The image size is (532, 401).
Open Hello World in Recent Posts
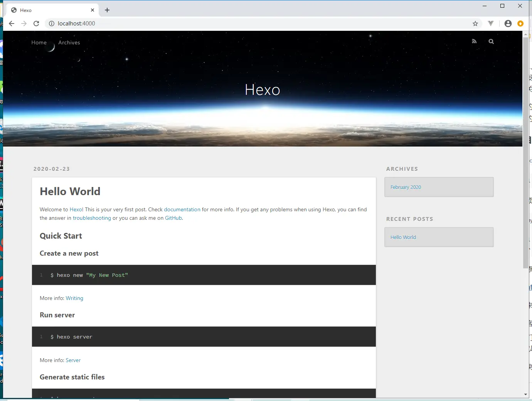pyautogui.click(x=403, y=237)
